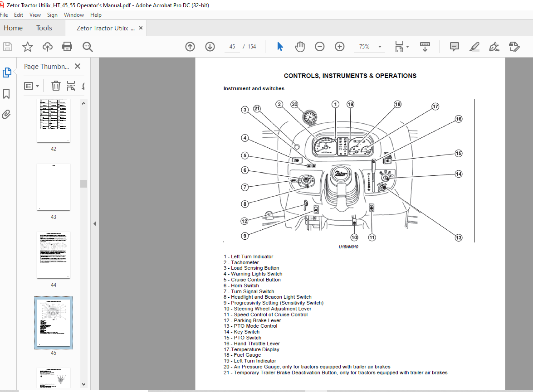Delete selected pages with the trash icon
Viewport: 533px width, 392px height.
(x=56, y=86)
